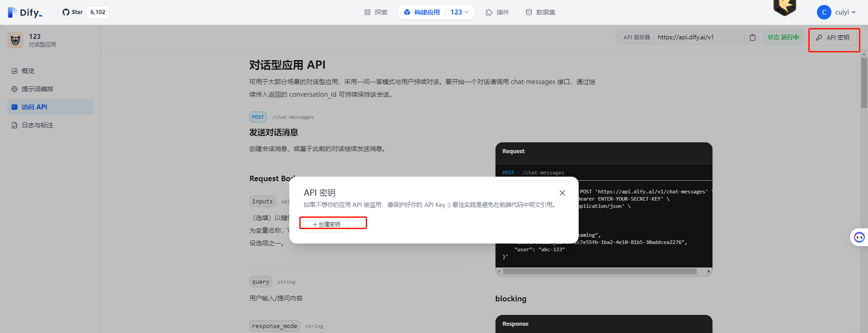Click the right scroll arrow in Request block
868x333 pixels.
tap(708, 272)
